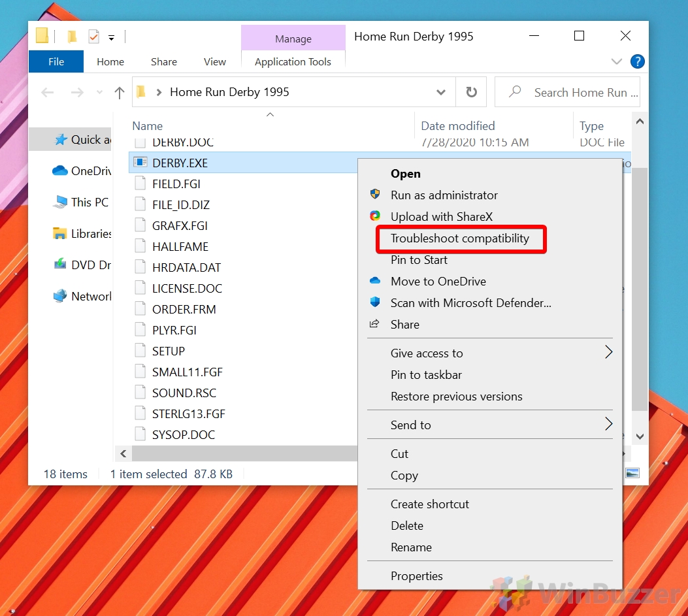Open the Customize Quick Access Toolbar dropdown
Viewport: 688px width, 616px height.
pyautogui.click(x=112, y=38)
